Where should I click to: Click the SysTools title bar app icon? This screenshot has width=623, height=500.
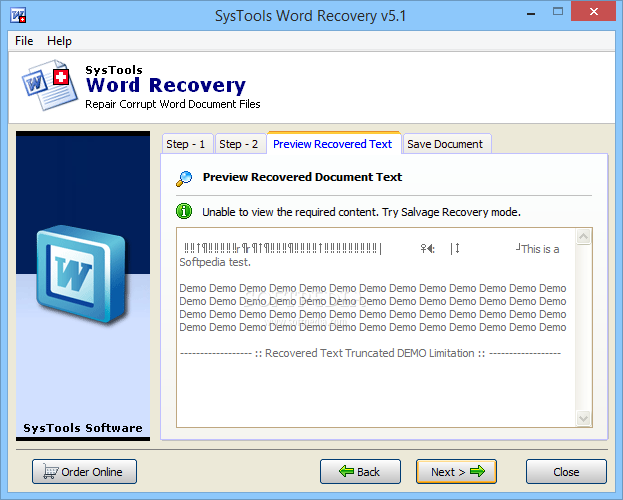(18, 16)
